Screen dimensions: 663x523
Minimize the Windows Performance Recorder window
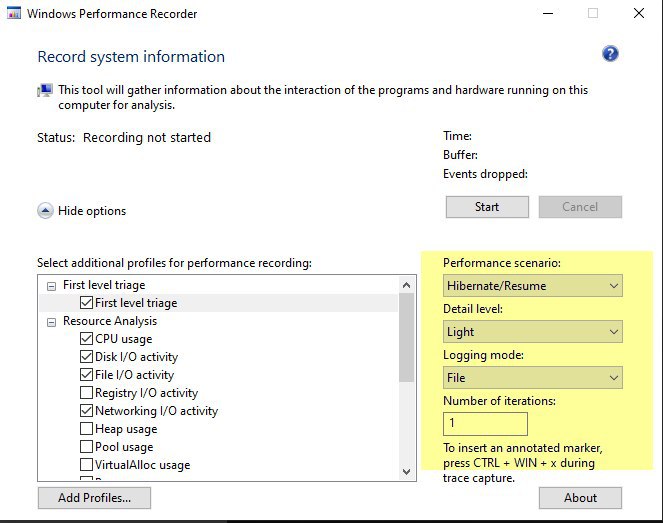(548, 13)
